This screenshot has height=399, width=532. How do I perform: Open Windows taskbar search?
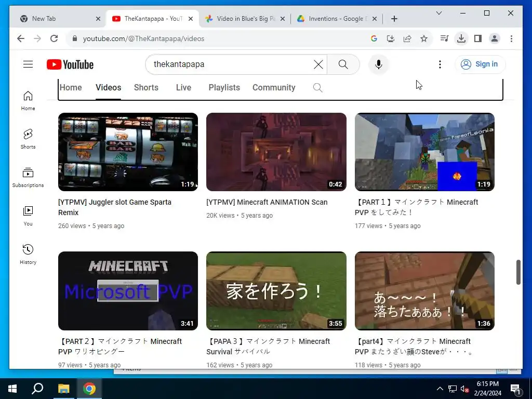37,389
